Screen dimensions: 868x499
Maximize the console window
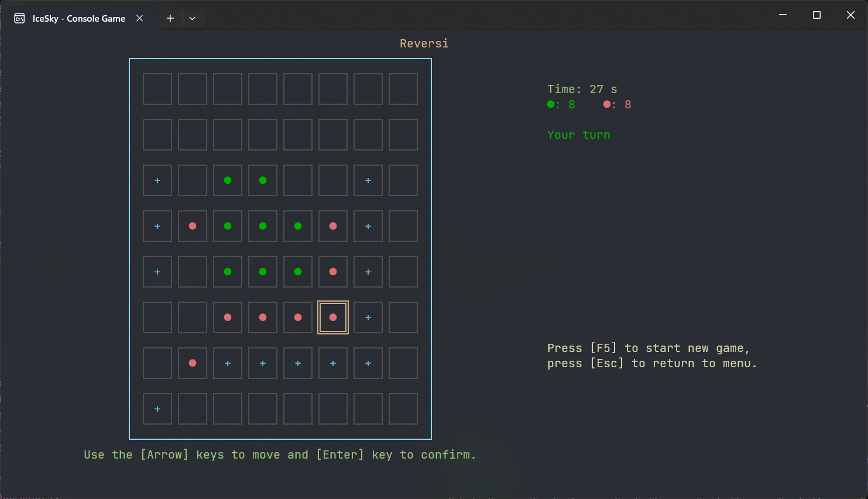pyautogui.click(x=816, y=15)
